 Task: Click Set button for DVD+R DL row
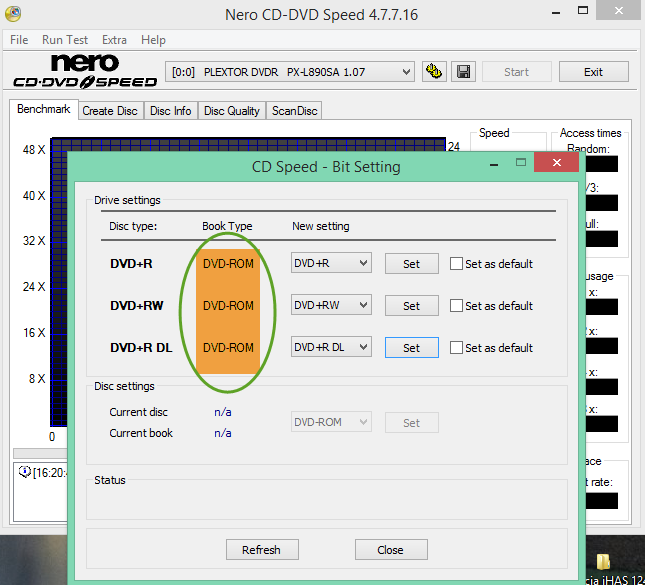tap(411, 348)
